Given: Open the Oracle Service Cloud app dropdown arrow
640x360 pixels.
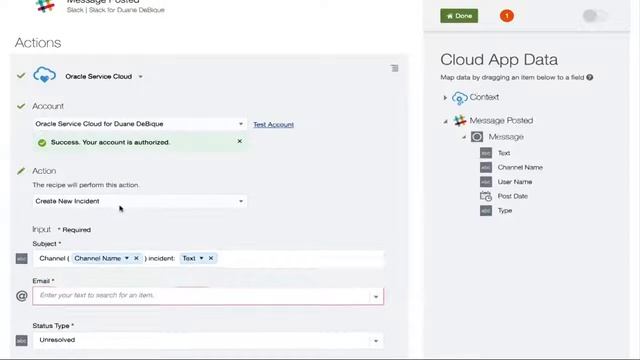Looking at the screenshot, I should click(140, 77).
